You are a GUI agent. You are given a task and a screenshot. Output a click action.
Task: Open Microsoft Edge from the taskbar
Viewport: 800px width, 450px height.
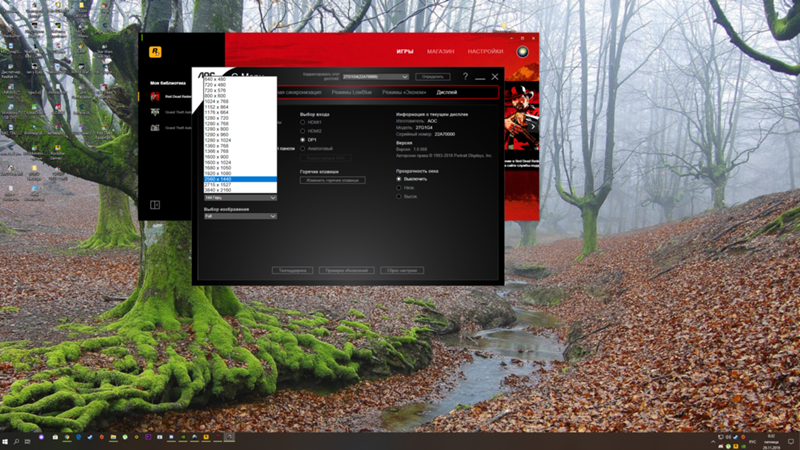coord(79,437)
